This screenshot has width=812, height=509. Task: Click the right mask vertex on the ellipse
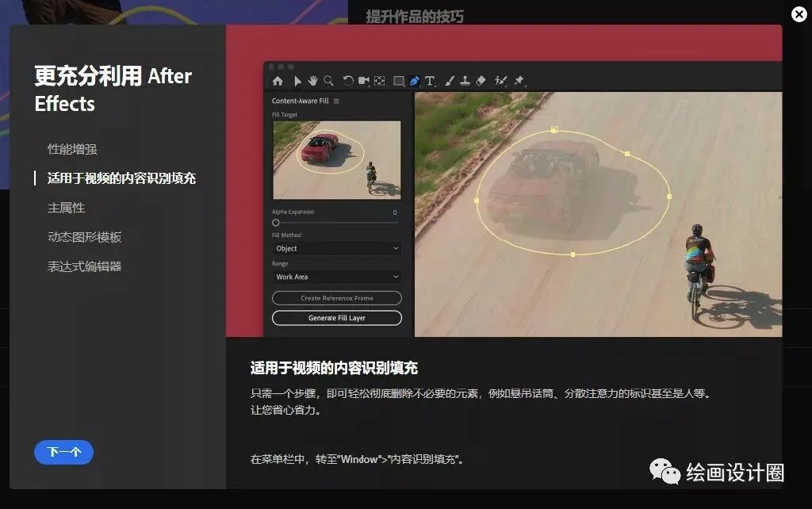click(669, 197)
